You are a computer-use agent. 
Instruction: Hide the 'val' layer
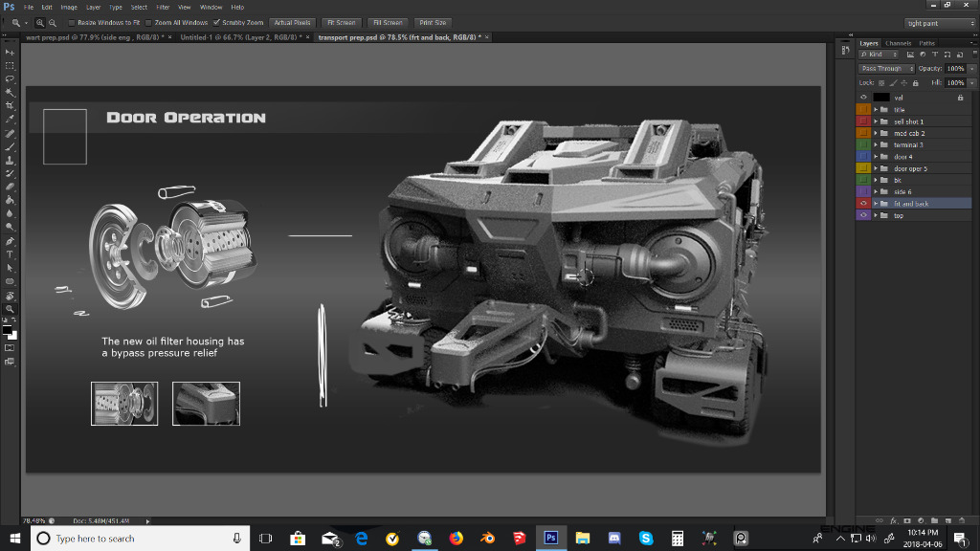(x=863, y=98)
